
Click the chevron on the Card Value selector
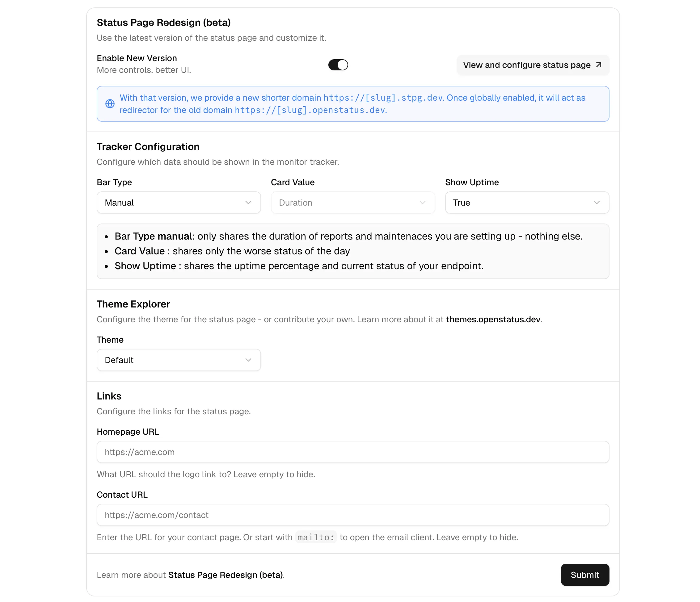click(x=423, y=202)
